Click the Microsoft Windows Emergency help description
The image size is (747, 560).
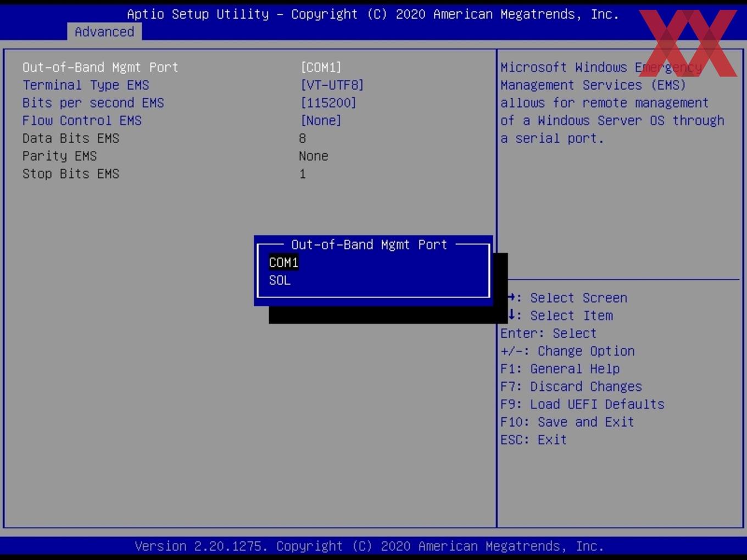[612, 103]
